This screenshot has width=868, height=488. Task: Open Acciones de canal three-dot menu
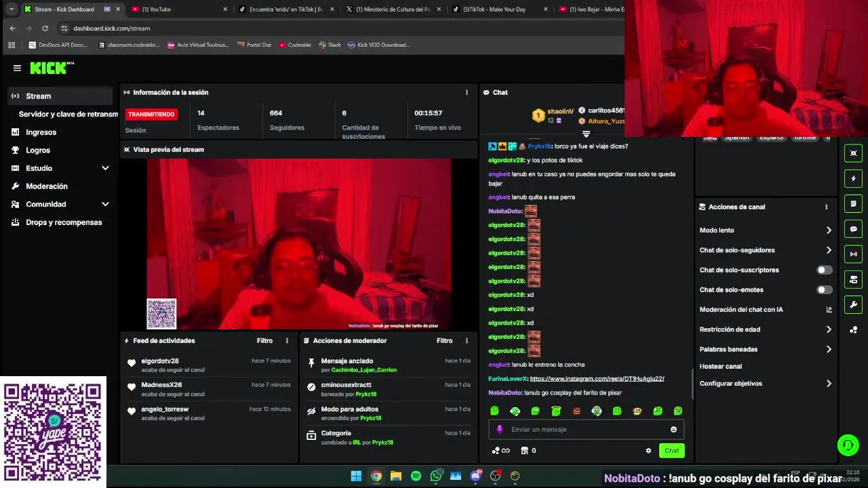click(826, 207)
